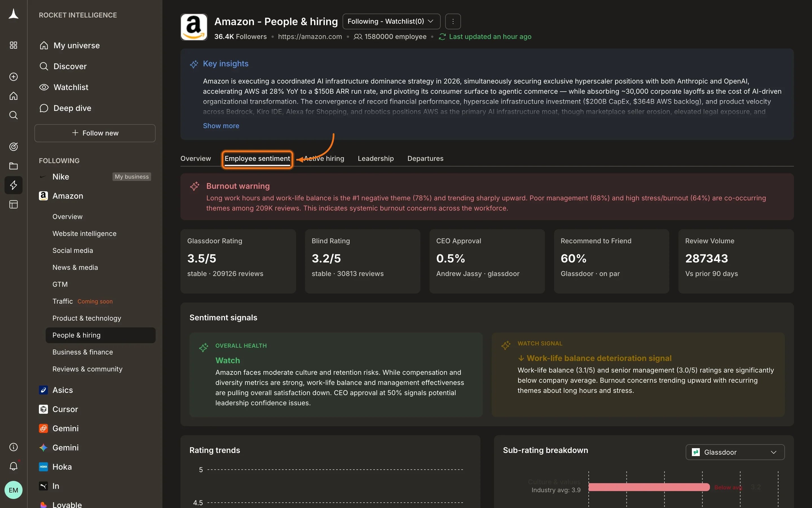Click the Cursor logo icon in Following list
812x508 pixels.
pos(43,409)
